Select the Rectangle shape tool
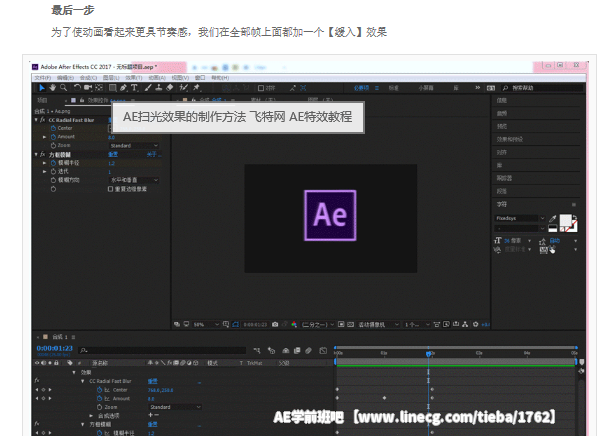 113,88
